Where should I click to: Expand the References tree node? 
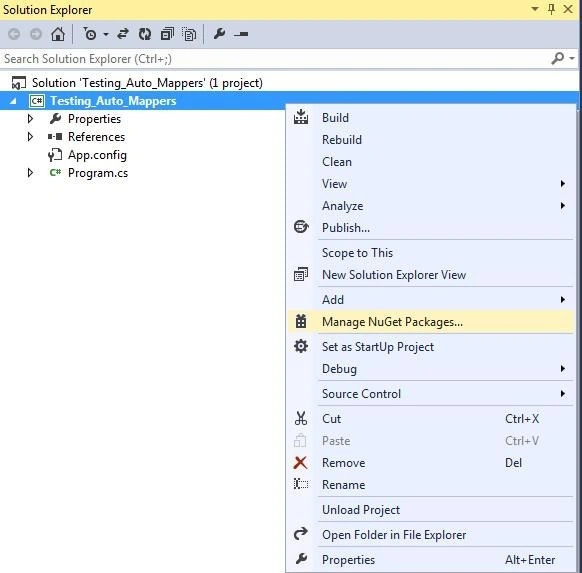tap(30, 137)
